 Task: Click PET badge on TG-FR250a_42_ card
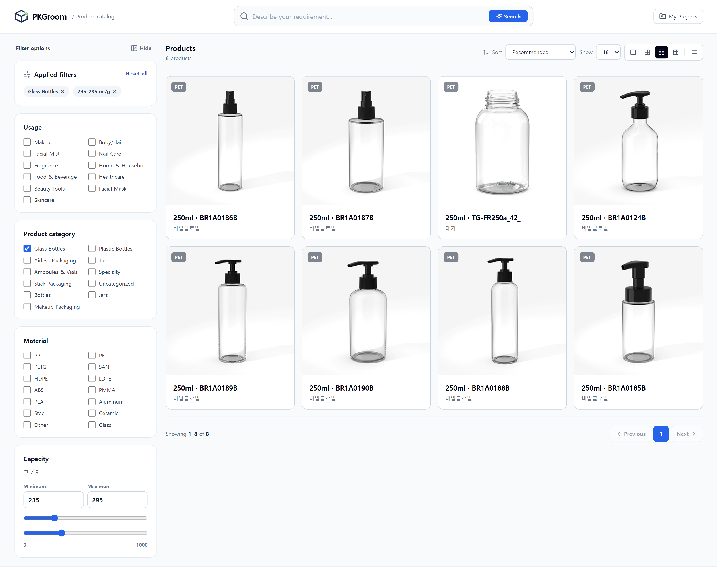click(451, 87)
